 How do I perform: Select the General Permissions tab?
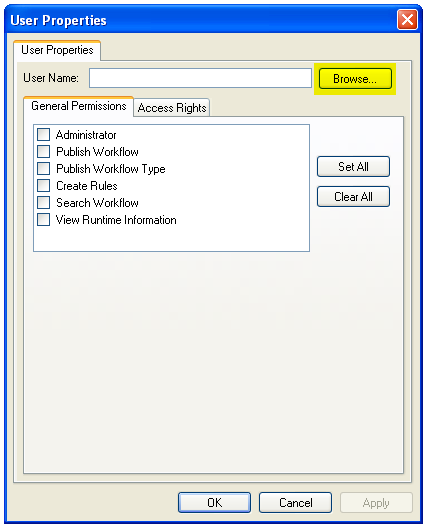78,106
